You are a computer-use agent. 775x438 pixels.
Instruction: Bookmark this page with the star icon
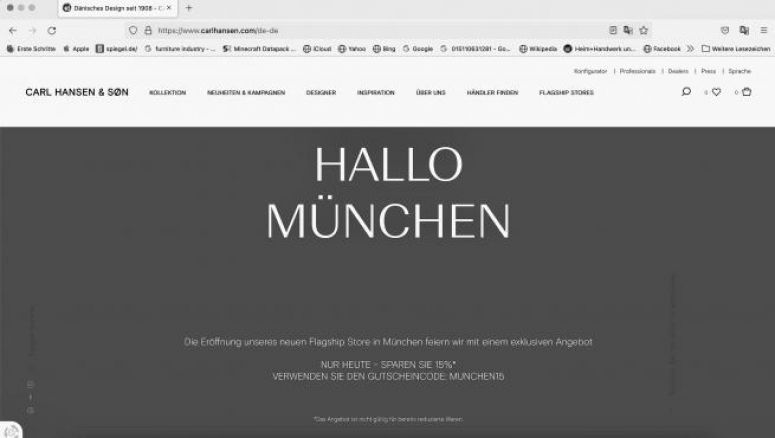click(x=644, y=30)
